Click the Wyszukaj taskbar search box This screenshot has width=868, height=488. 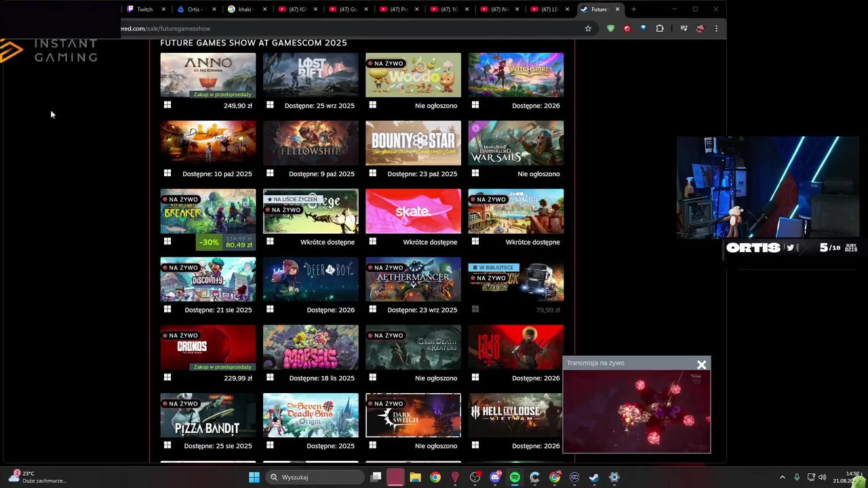315,477
